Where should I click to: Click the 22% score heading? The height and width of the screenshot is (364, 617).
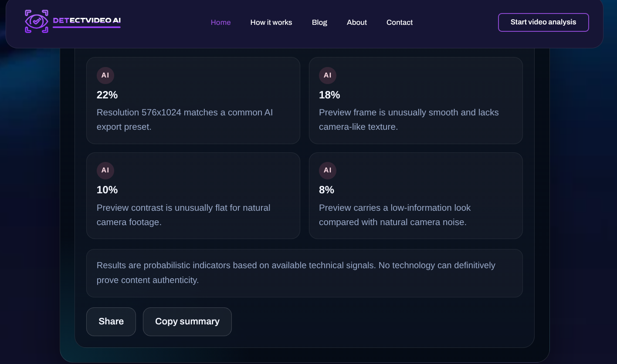pyautogui.click(x=107, y=95)
